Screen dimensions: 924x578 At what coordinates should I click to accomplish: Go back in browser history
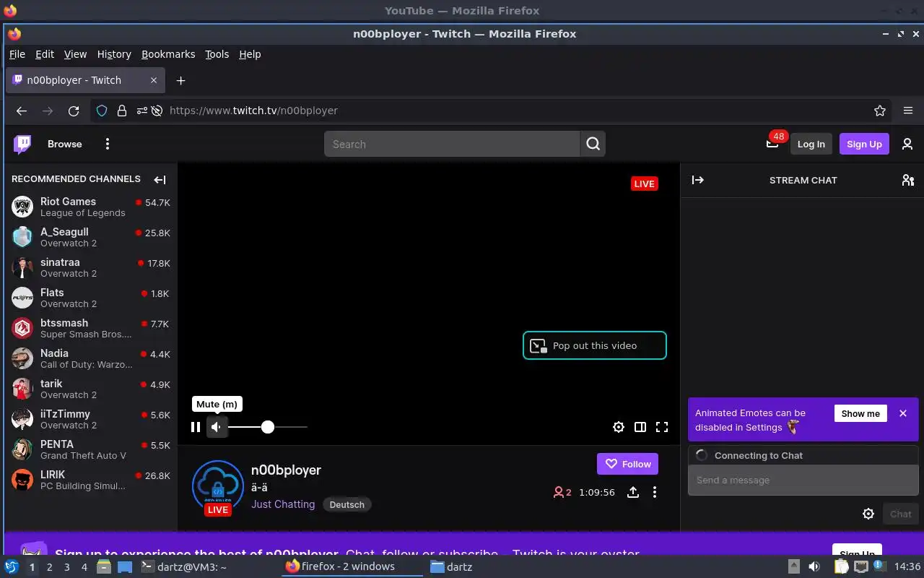[22, 111]
